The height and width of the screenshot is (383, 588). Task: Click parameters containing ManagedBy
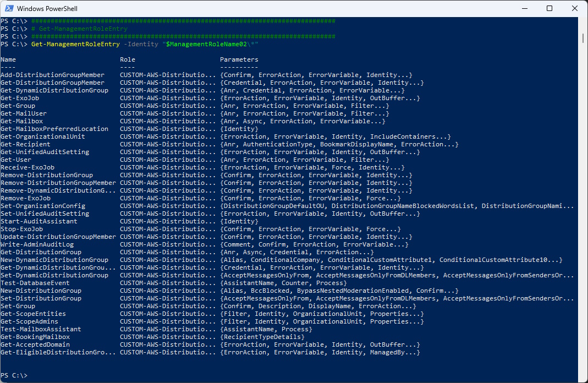(320, 352)
